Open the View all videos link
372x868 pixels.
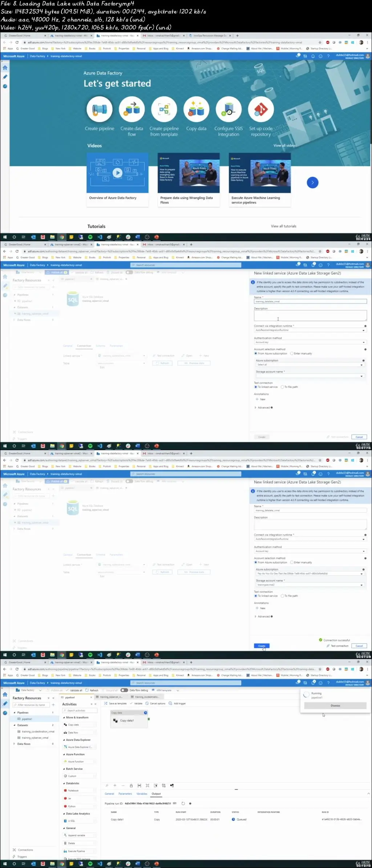284,145
